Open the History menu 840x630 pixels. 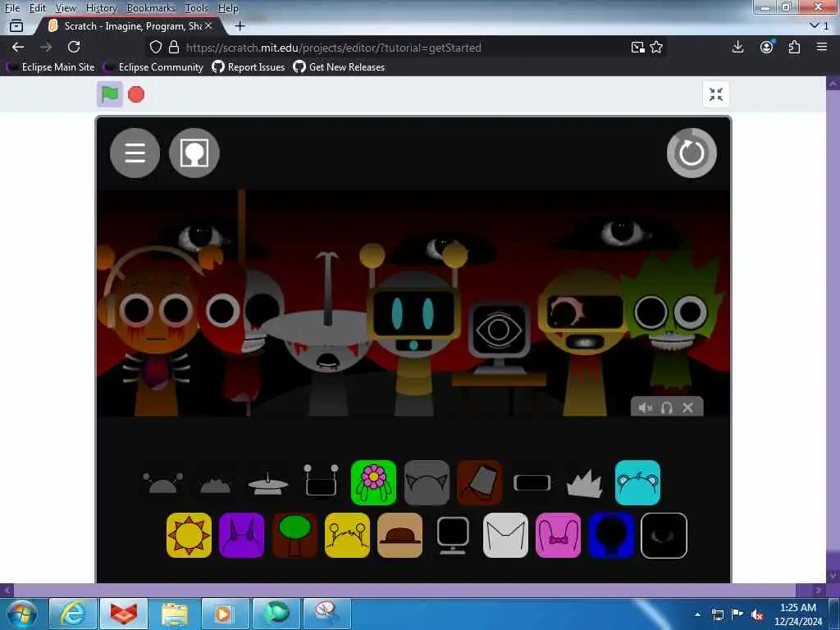tap(101, 8)
